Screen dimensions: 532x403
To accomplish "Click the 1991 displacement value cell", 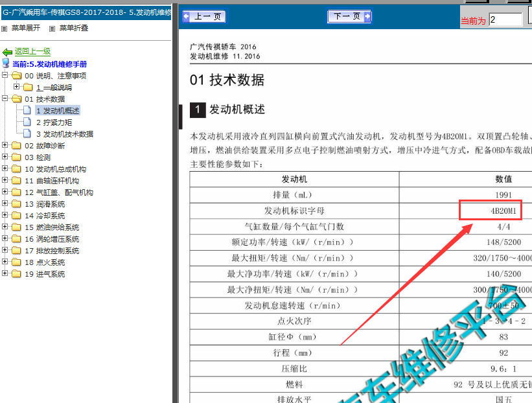I will point(503,195).
